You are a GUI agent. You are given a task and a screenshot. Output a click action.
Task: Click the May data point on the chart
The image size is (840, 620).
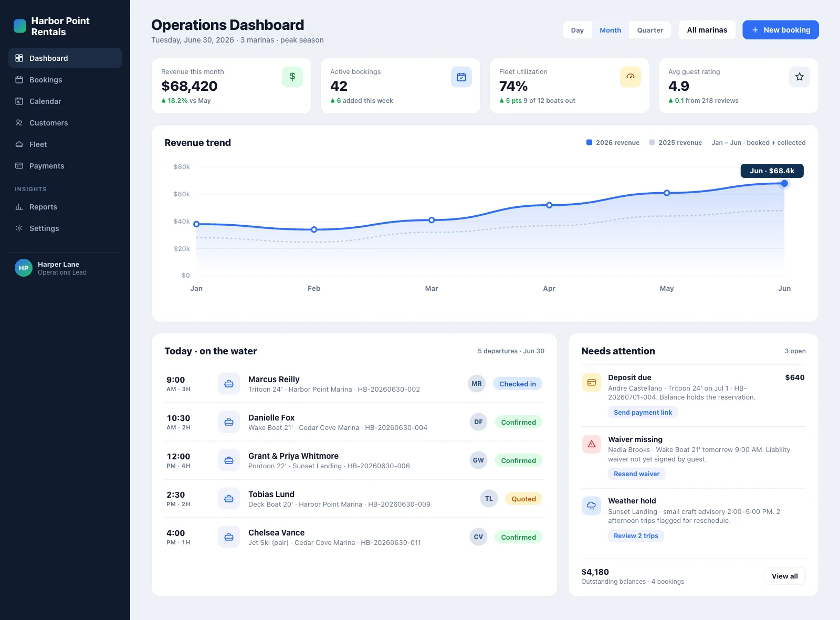(667, 193)
